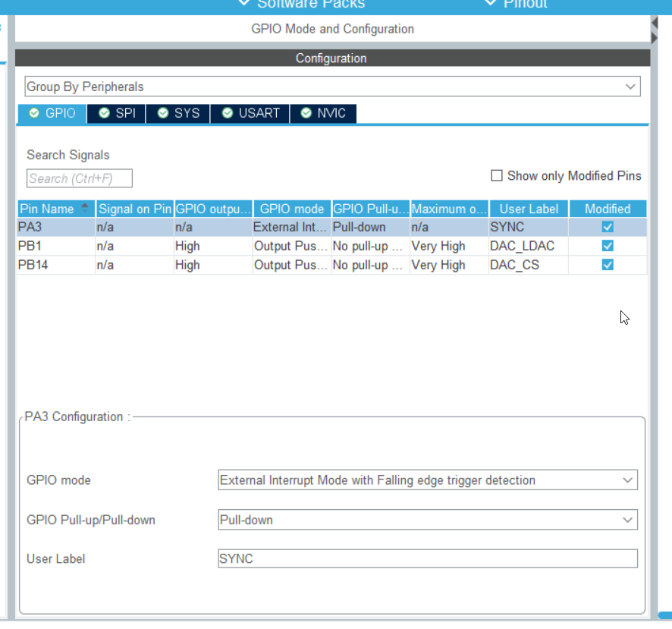Open the Pinout menu
The image size is (672, 629).
516,4
